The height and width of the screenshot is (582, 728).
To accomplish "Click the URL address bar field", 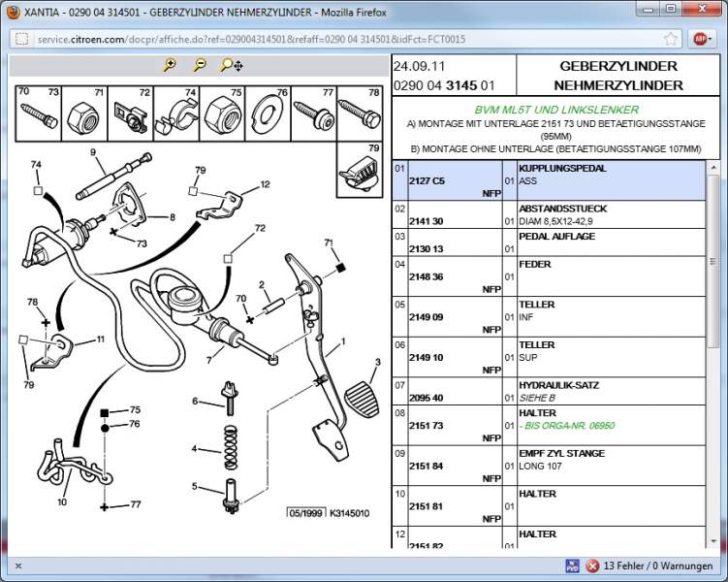I will point(343,39).
